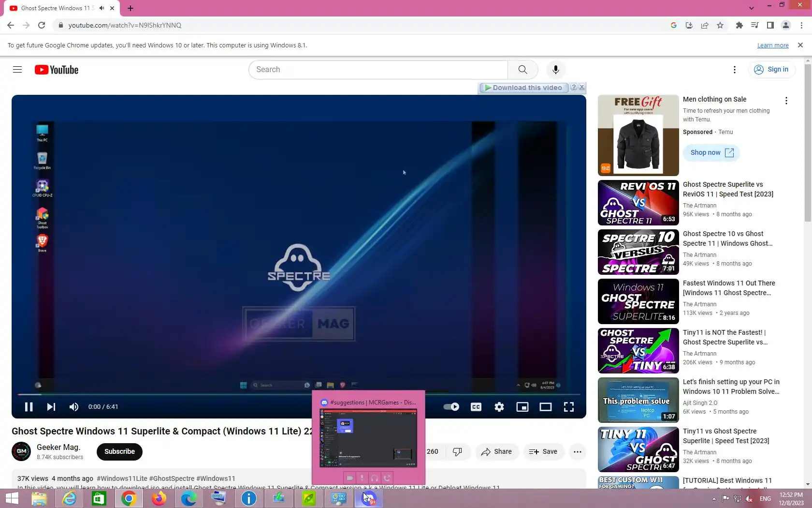Viewport: 812px width, 508px height.
Task: Pause the video
Action: pyautogui.click(x=29, y=407)
